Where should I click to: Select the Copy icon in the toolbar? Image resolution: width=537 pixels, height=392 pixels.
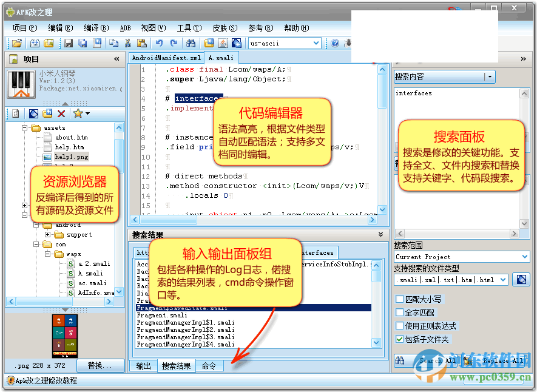coord(114,43)
